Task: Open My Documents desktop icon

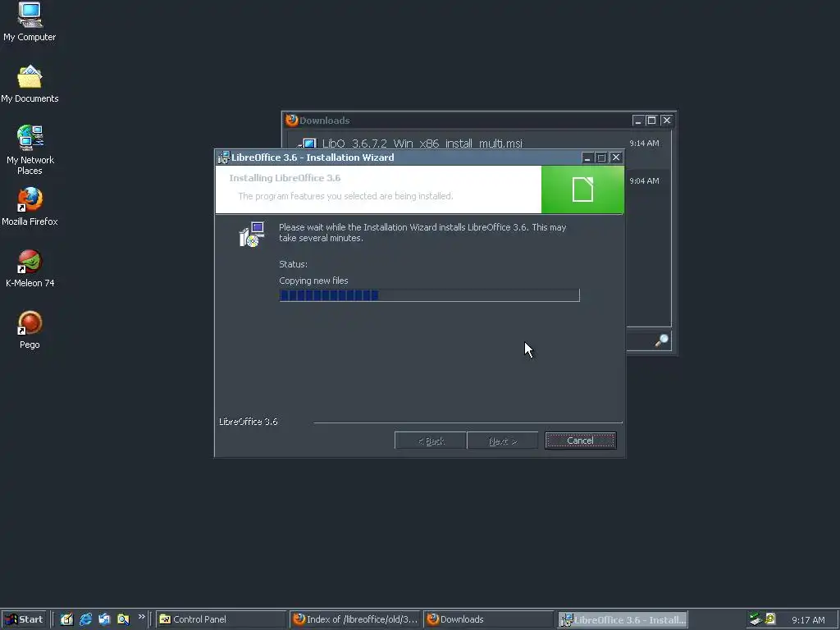Action: 30,84
